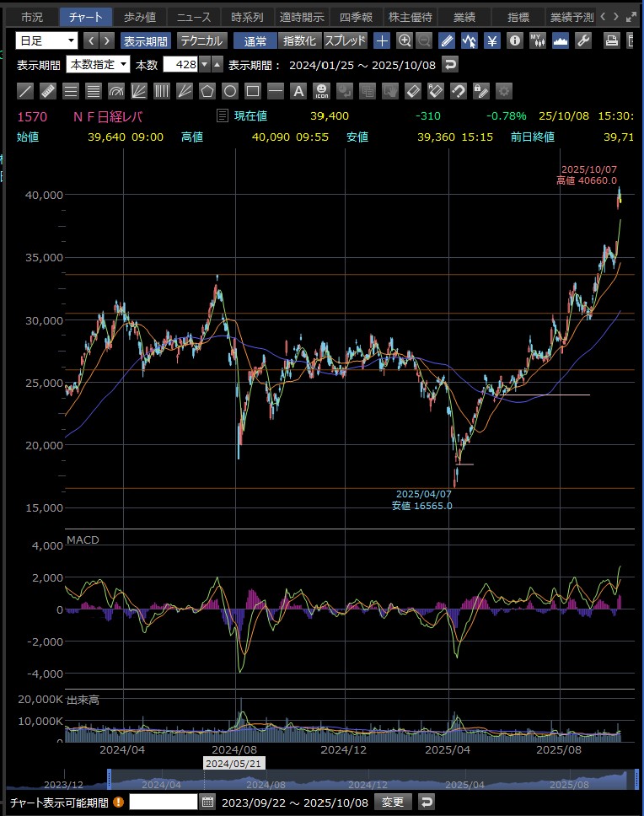Open the 日足 timeframe dropdown
Screen dimensions: 644x816
tap(47, 40)
